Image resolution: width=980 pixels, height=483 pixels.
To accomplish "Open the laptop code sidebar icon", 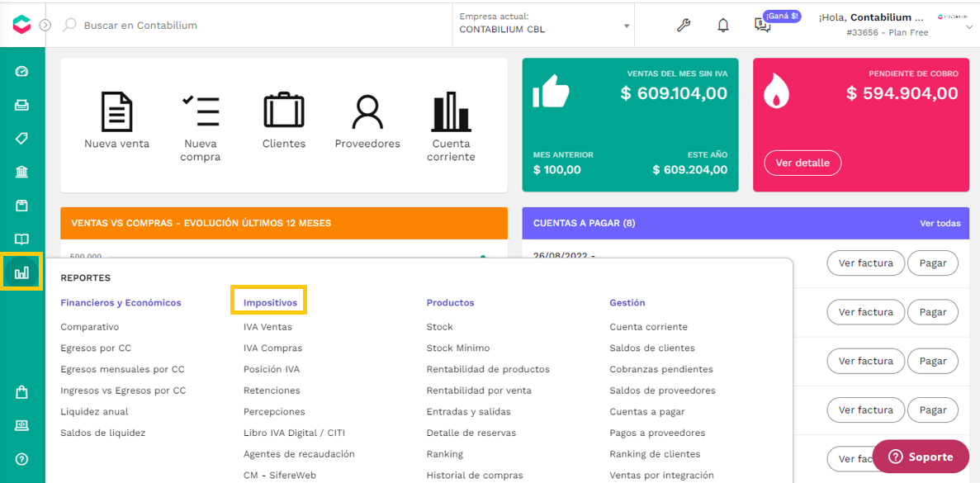I will [21, 425].
